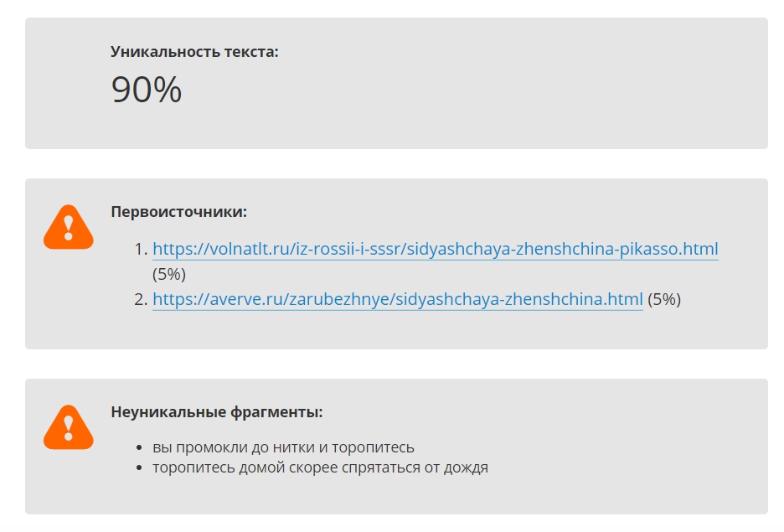Screen dimensions: 784x532
Task: Select fragment 'вы промокли до нитки и торопитесь'
Action: coord(283,447)
